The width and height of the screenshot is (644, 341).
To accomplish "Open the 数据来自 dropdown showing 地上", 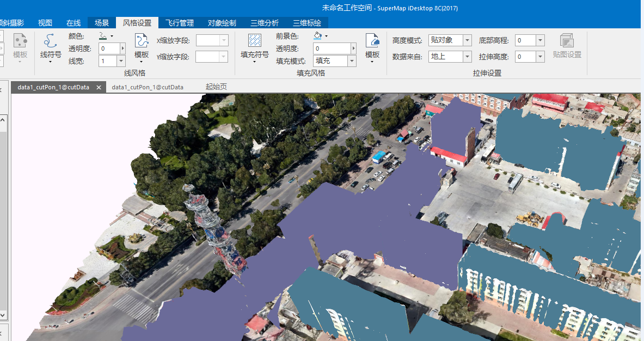I will [x=467, y=56].
